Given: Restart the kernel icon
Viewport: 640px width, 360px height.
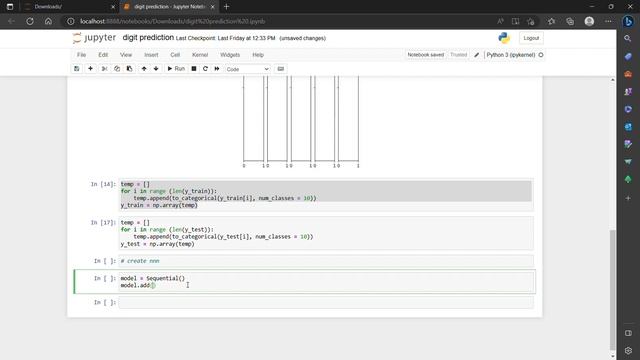Looking at the screenshot, I should 205,69.
